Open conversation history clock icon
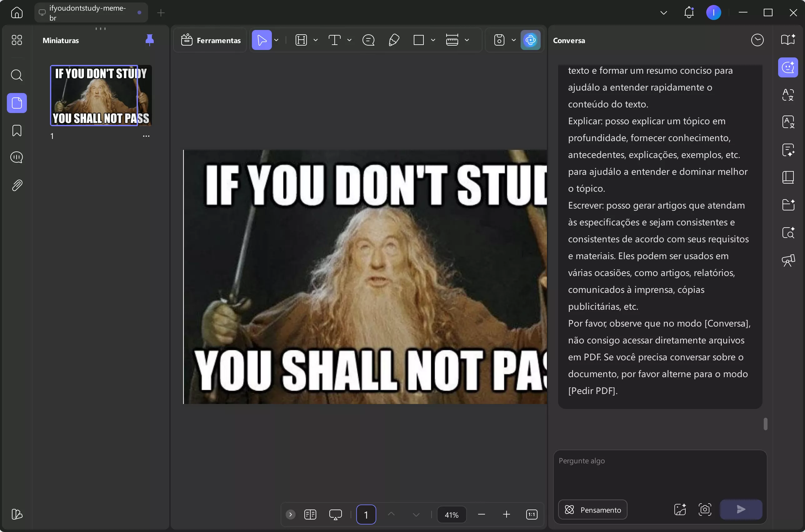805x532 pixels. 757,40
